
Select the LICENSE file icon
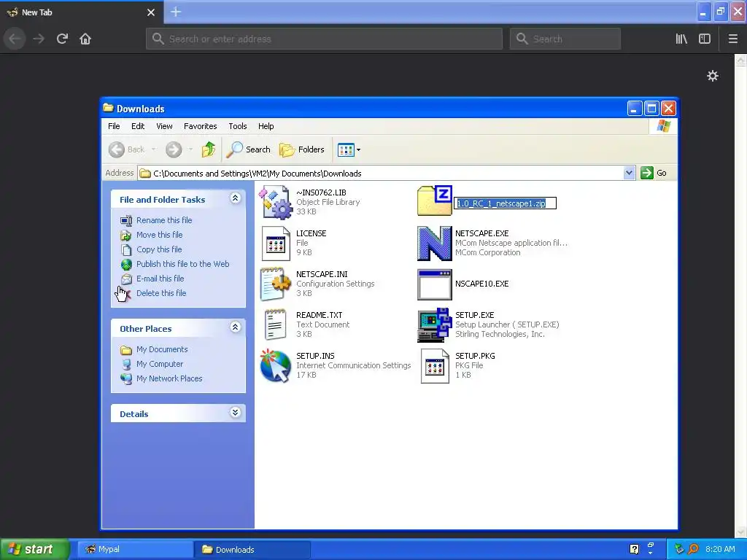pos(275,244)
